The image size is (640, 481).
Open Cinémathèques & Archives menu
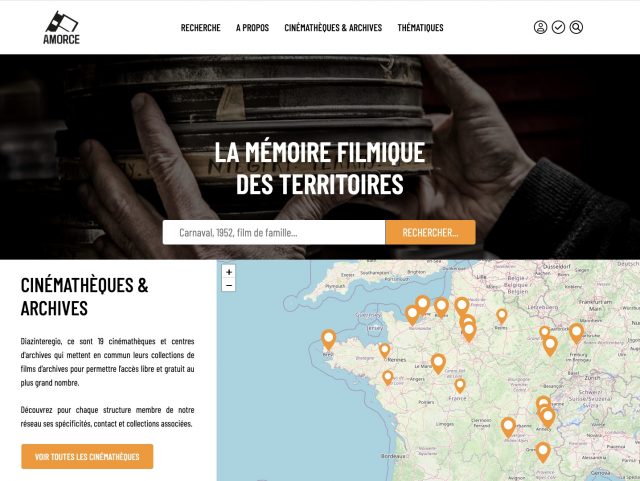(333, 27)
